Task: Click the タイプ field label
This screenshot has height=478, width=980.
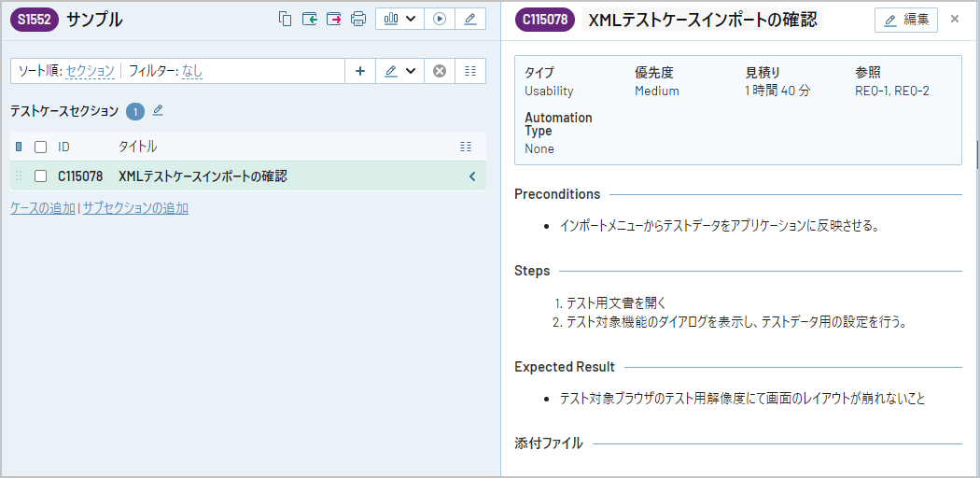Action: pyautogui.click(x=539, y=73)
